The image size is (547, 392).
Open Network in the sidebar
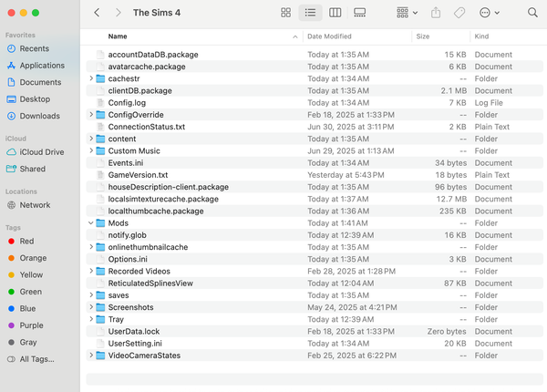[x=35, y=205]
